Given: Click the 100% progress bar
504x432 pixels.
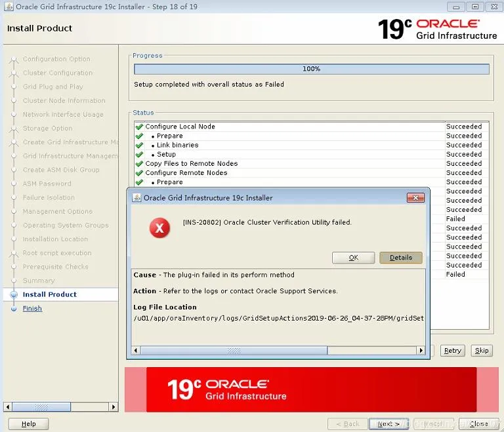Looking at the screenshot, I should (x=312, y=69).
